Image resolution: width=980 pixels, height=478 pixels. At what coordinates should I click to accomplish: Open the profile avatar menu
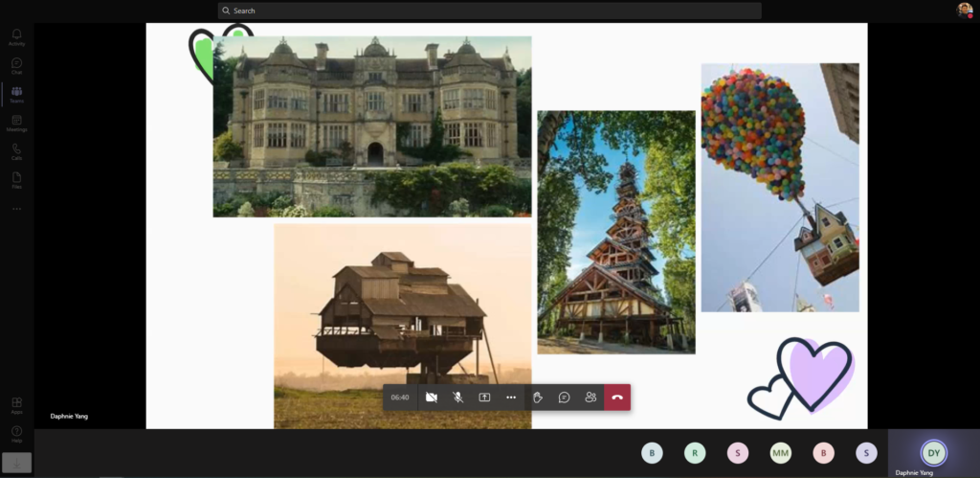pyautogui.click(x=965, y=10)
